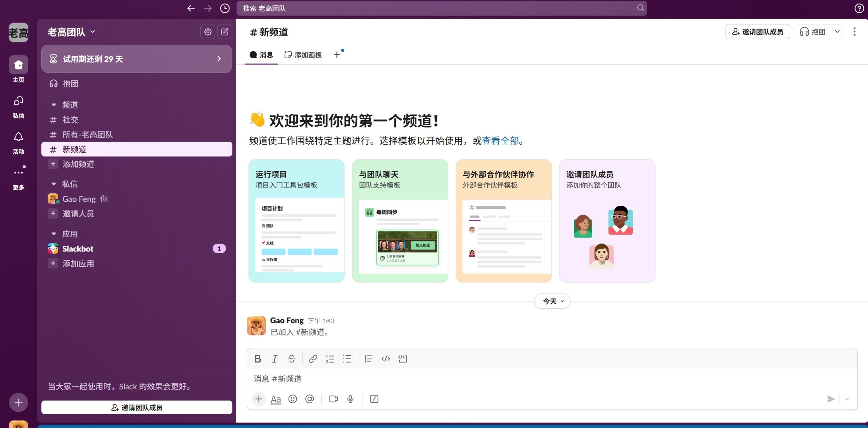Add a new tab with plus
The height and width of the screenshot is (428, 868).
337,55
